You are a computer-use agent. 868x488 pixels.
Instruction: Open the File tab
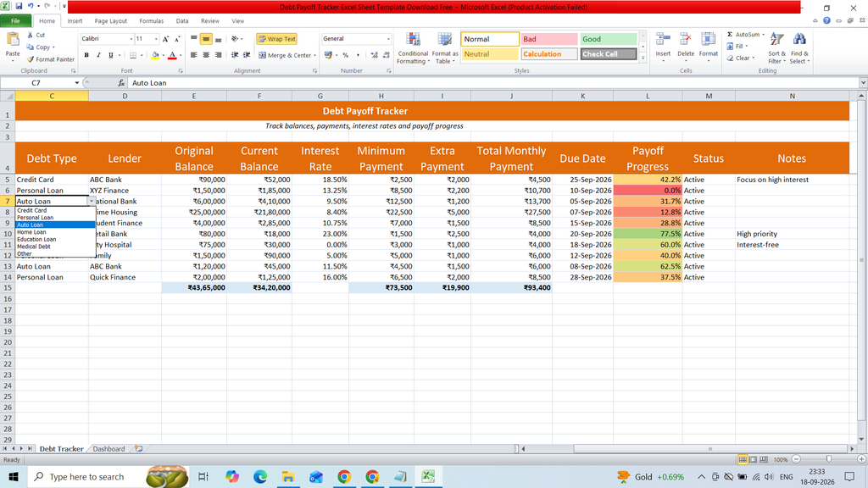[x=15, y=21]
